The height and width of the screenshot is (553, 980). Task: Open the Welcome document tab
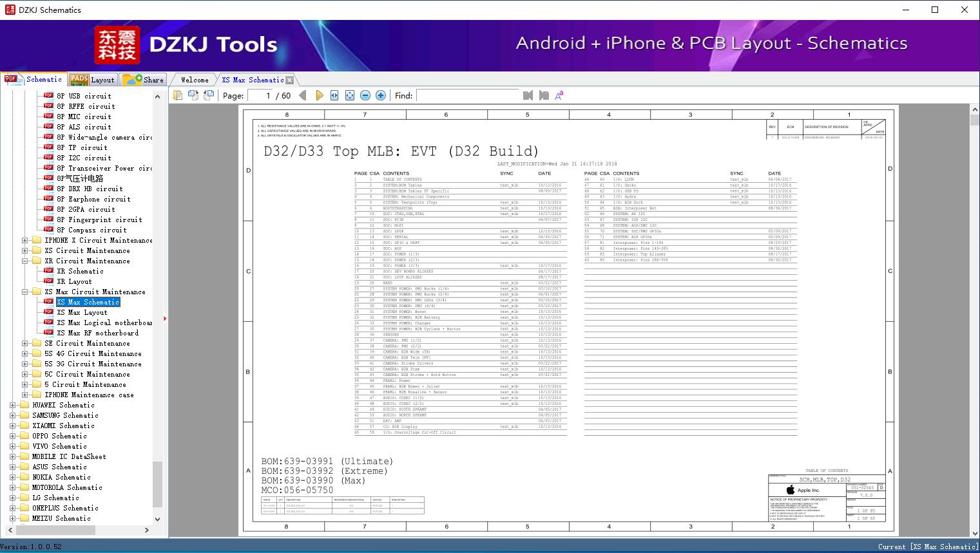(195, 80)
